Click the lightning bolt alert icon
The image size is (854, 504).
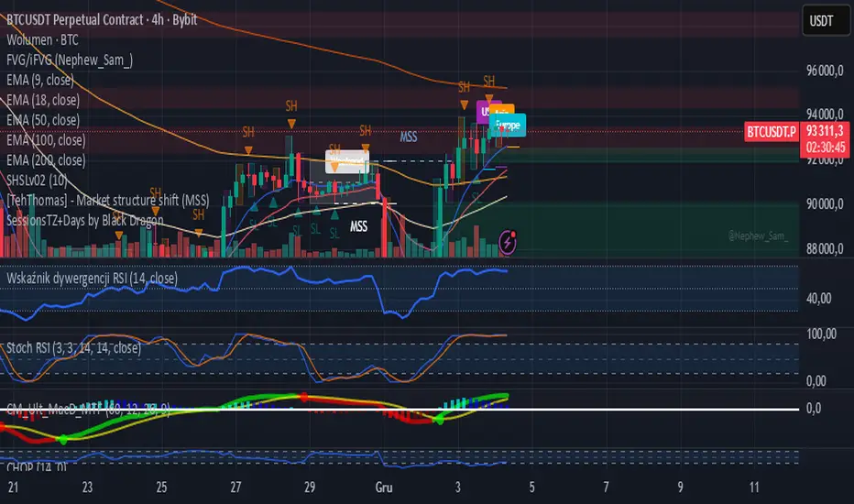coord(508,243)
